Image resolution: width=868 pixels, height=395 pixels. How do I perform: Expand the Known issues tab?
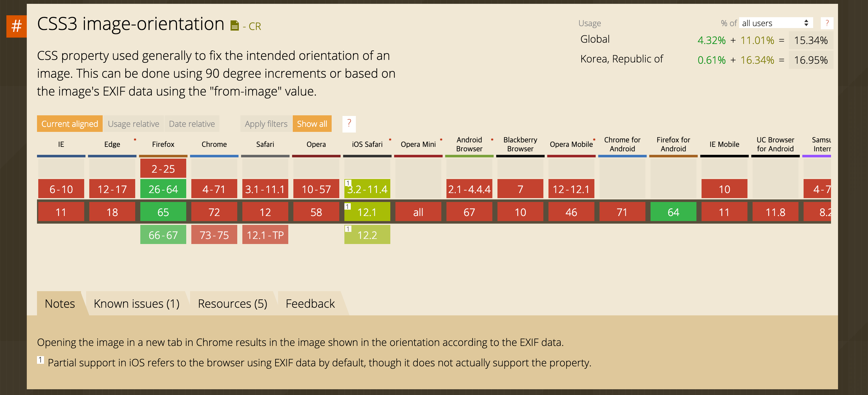coord(136,303)
